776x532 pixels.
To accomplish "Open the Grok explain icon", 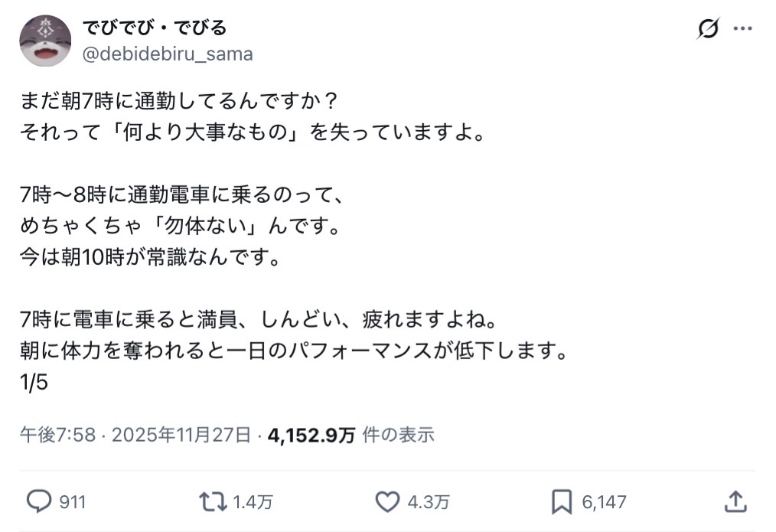I will [708, 30].
